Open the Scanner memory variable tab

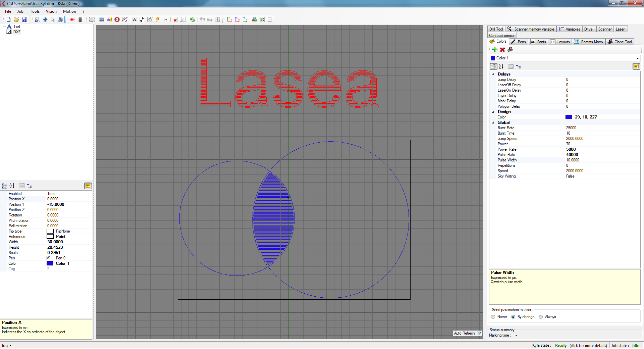tap(531, 29)
